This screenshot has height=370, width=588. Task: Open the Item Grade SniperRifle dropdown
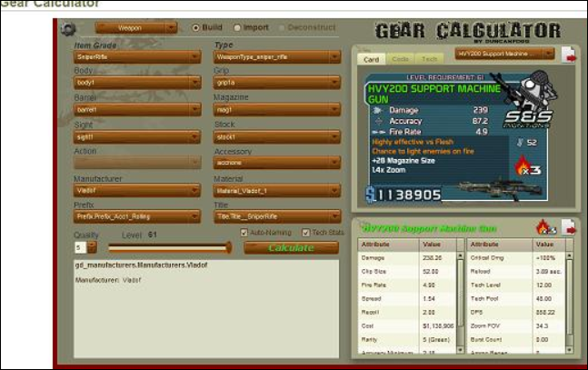tap(137, 57)
